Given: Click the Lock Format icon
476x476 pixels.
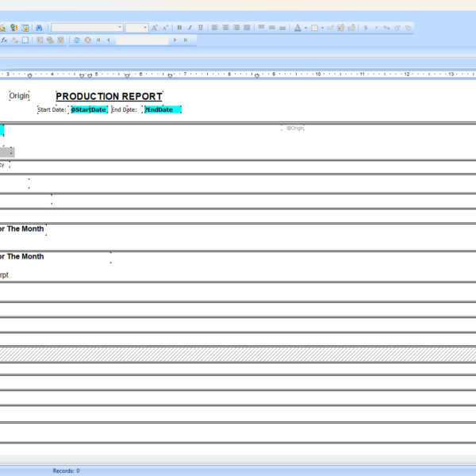Looking at the screenshot, I should pos(340,28).
